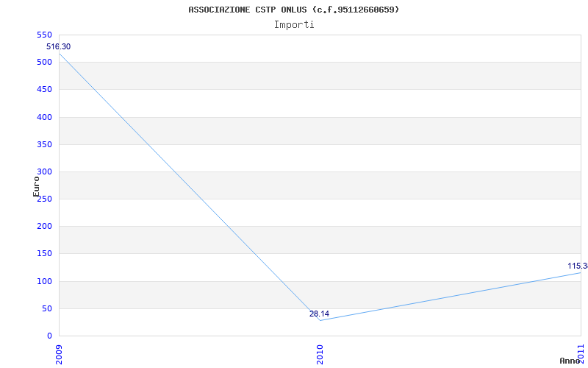Click the 300 y-axis tick label
Viewport: 588px width, 368px height.
pyautogui.click(x=44, y=172)
